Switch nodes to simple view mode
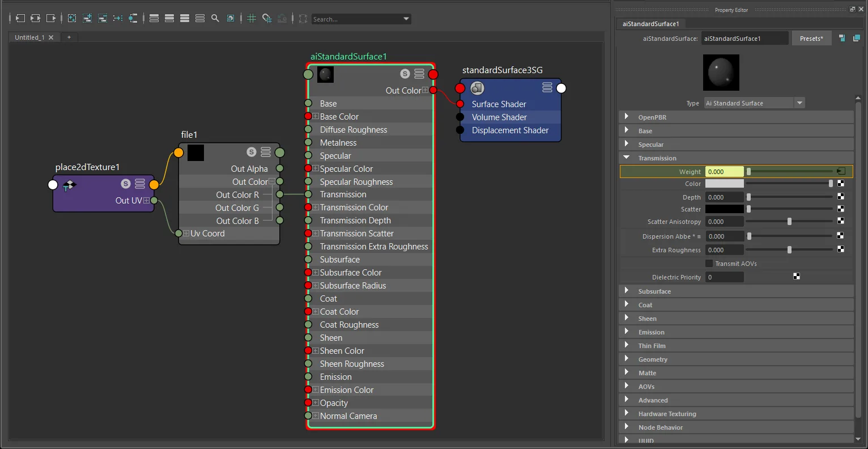This screenshot has height=449, width=868. click(x=154, y=18)
